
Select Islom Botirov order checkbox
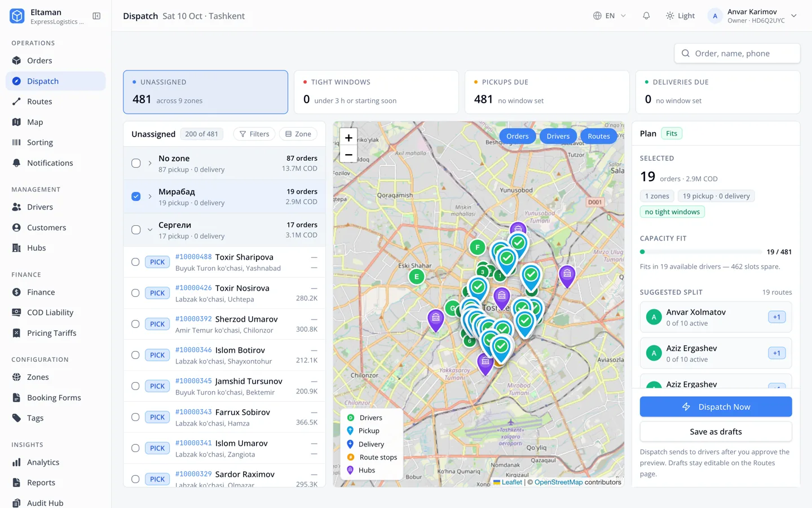(135, 355)
